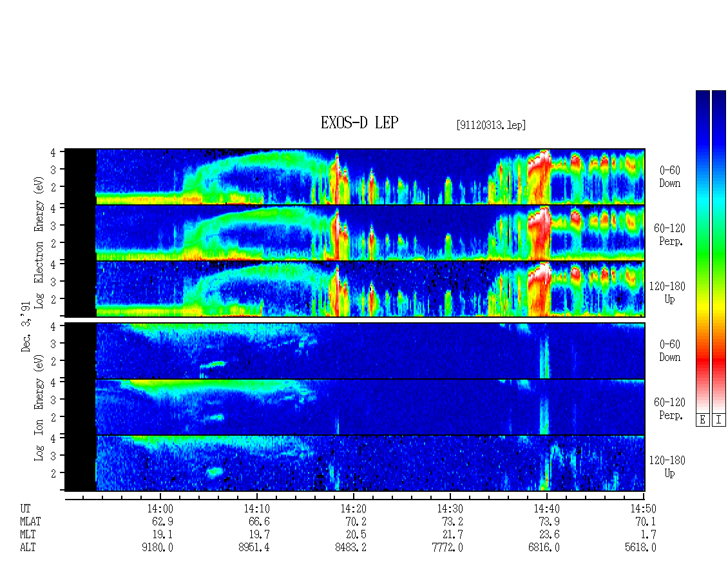The image size is (728, 564).
Task: Click the Log Electron Energy (eV) axis label
Action: tap(39, 242)
